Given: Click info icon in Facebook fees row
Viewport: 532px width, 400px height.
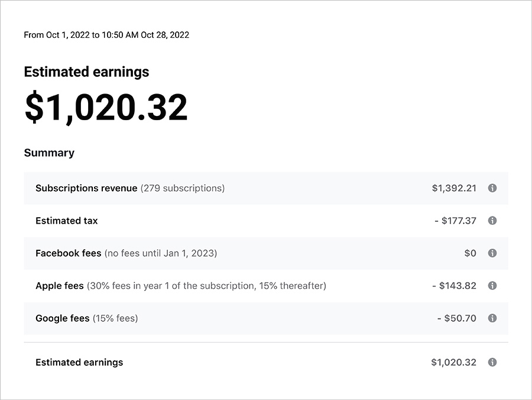Looking at the screenshot, I should [492, 253].
